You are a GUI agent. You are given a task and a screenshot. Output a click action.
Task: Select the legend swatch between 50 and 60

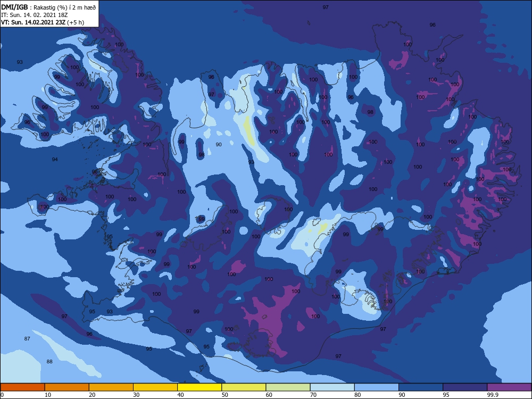[244, 387]
